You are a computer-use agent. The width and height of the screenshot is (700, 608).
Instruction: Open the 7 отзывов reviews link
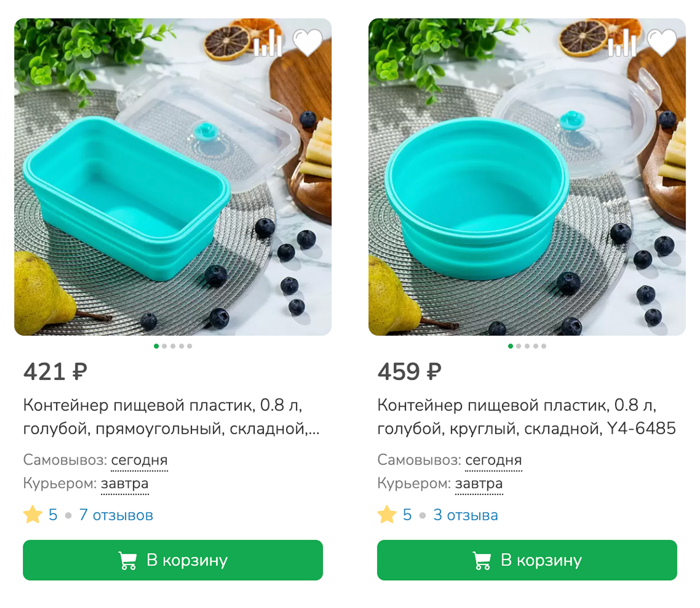(116, 514)
